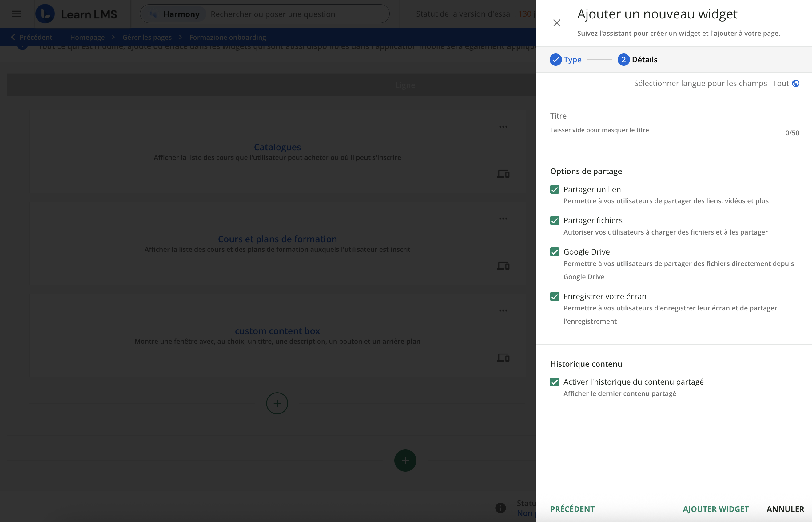Click PRÉCÉDENT at the bottom of the panel
The height and width of the screenshot is (522, 812).
(x=572, y=509)
